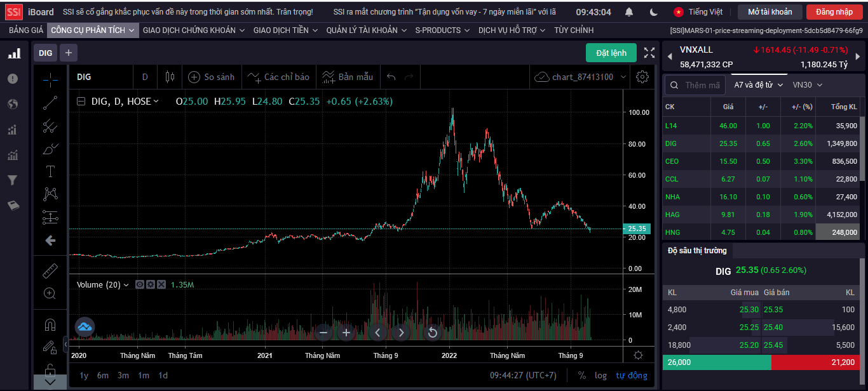Open the pitchfork and Gann tools
This screenshot has width=868, height=391.
[x=50, y=126]
